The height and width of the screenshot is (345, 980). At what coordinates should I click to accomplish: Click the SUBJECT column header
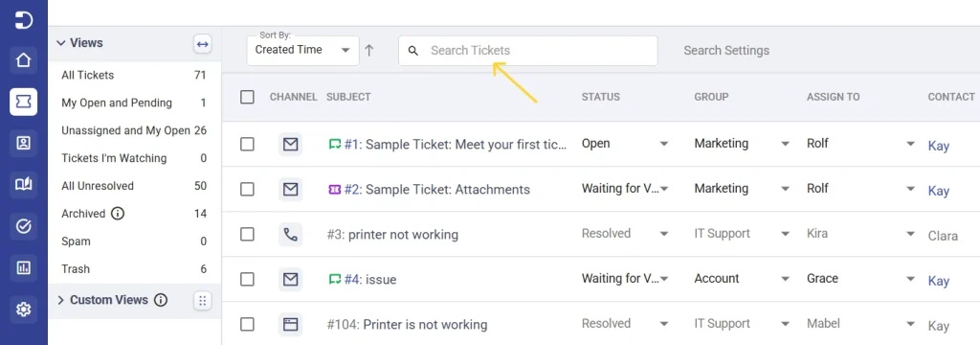point(348,97)
